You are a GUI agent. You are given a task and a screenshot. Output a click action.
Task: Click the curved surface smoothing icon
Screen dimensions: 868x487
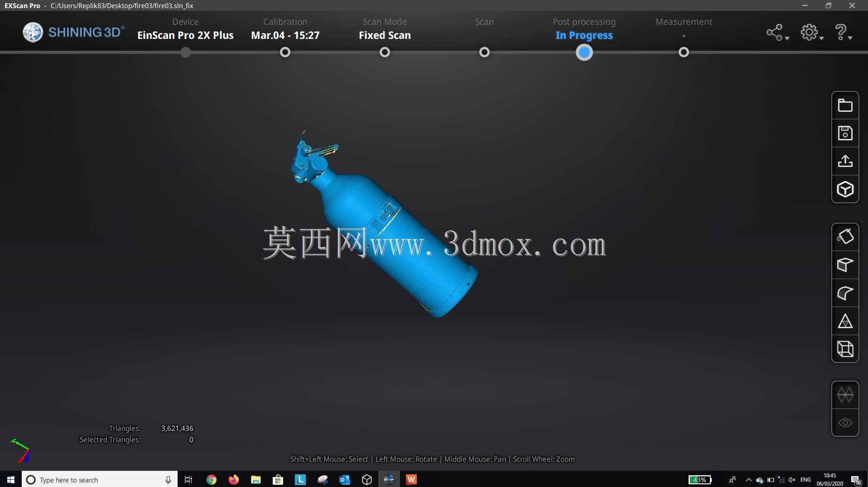click(845, 293)
